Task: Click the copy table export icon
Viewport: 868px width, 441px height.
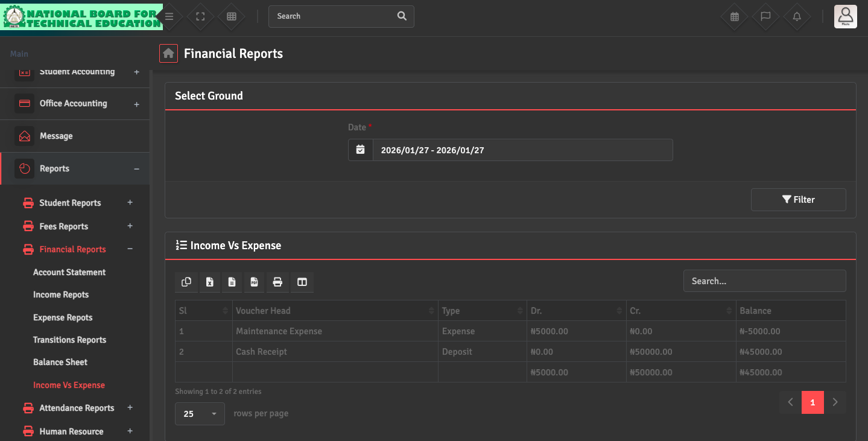Action: 186,282
